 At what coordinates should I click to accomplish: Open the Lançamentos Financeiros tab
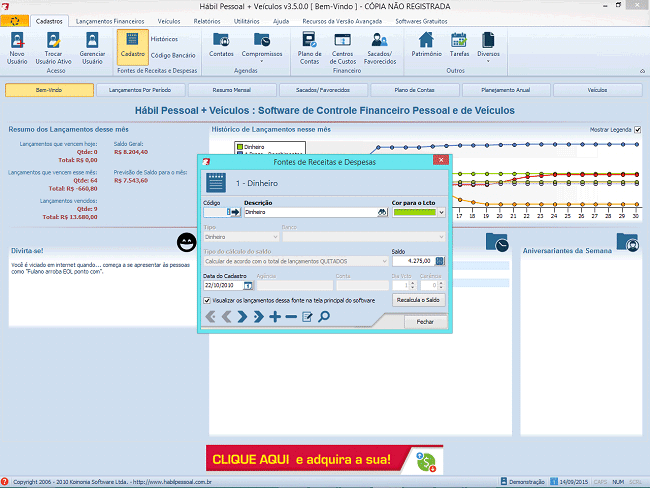(110, 21)
